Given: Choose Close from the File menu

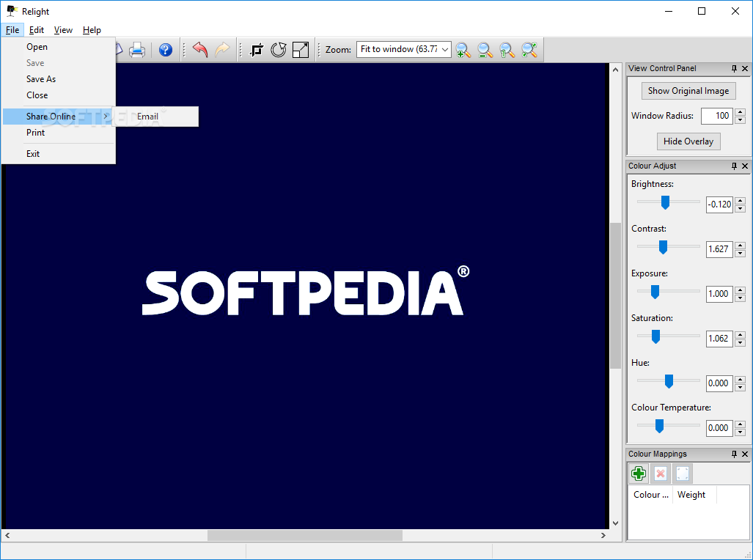Looking at the screenshot, I should click(59, 95).
